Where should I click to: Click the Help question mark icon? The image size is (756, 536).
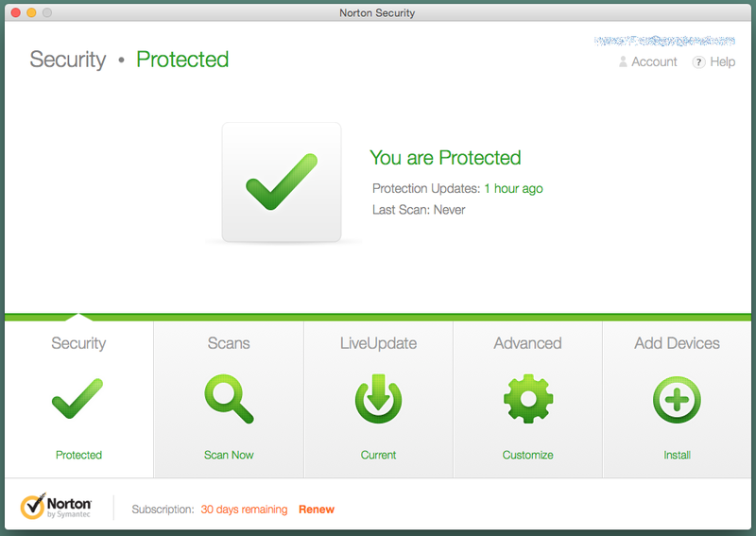(x=698, y=62)
